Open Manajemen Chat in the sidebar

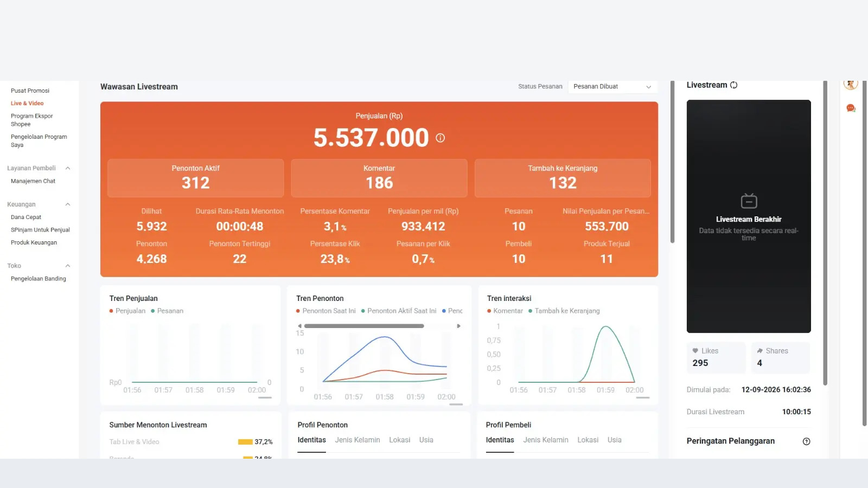33,181
